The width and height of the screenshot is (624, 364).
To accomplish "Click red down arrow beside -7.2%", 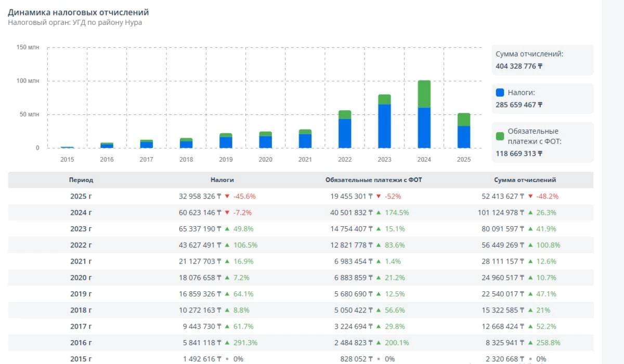I will [227, 213].
